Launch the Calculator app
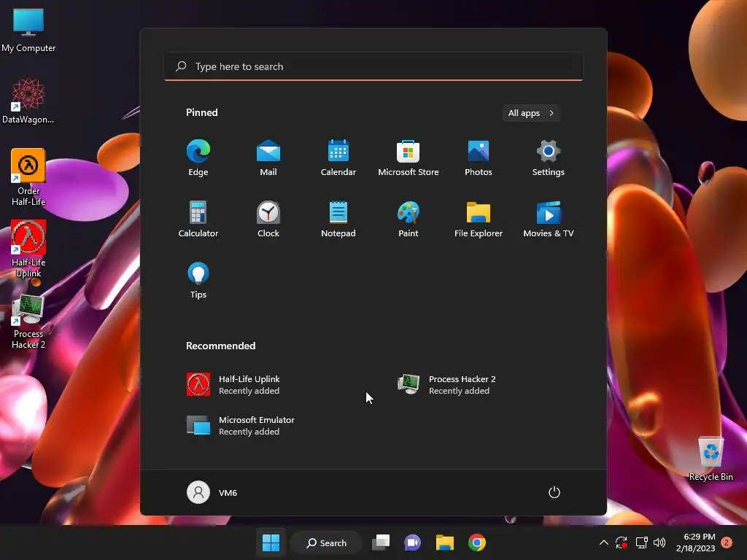Screen dimensions: 747x560 coord(198,219)
